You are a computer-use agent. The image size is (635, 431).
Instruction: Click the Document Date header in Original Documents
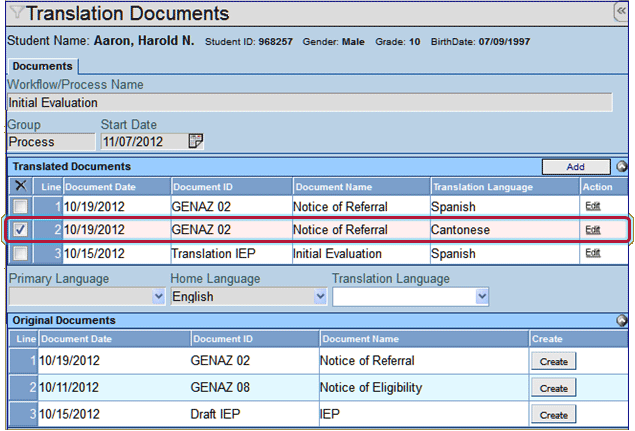coord(114,339)
